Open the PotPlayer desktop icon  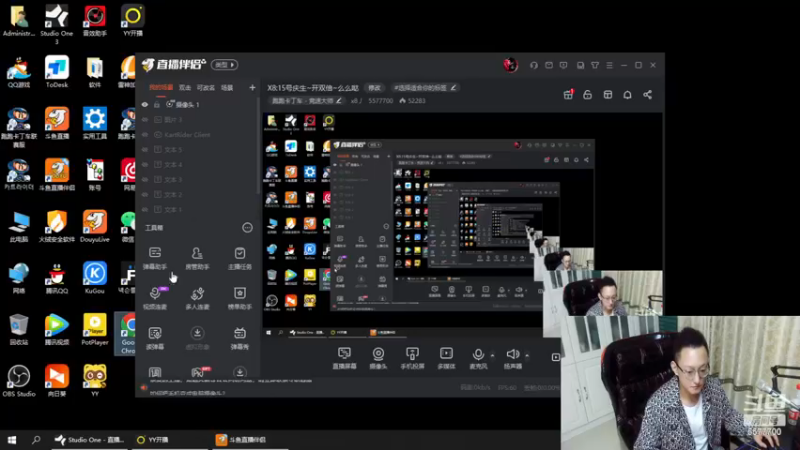(x=95, y=329)
